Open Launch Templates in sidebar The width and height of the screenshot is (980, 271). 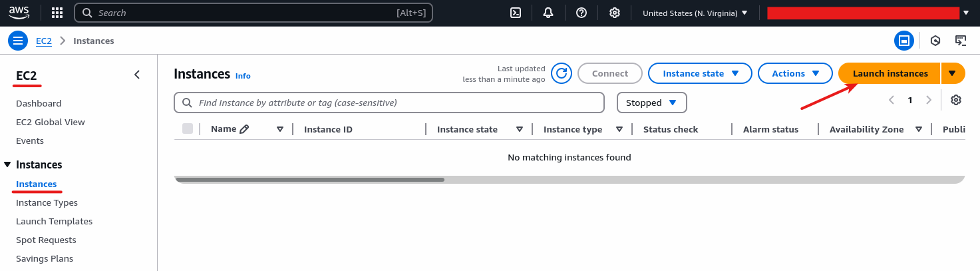pos(55,221)
